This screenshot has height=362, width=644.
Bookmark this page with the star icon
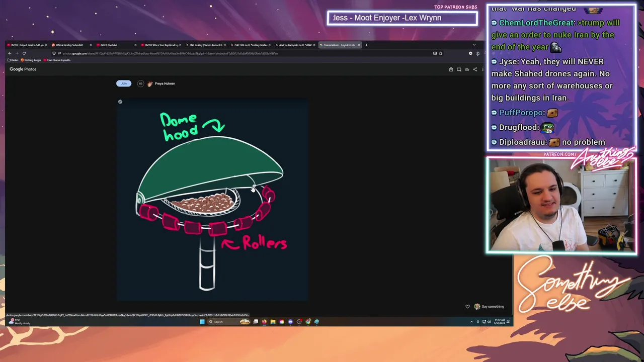click(x=441, y=53)
